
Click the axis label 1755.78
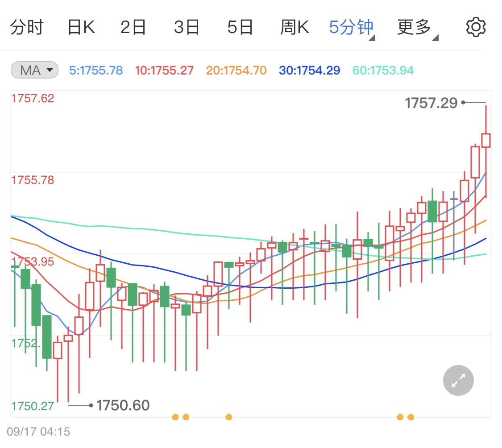33,180
